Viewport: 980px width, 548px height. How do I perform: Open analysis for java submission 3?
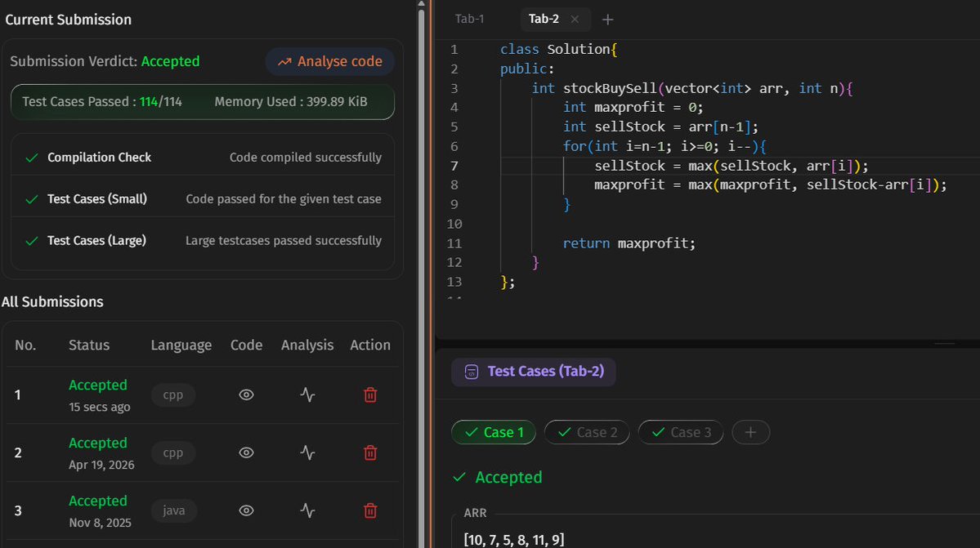click(x=307, y=510)
